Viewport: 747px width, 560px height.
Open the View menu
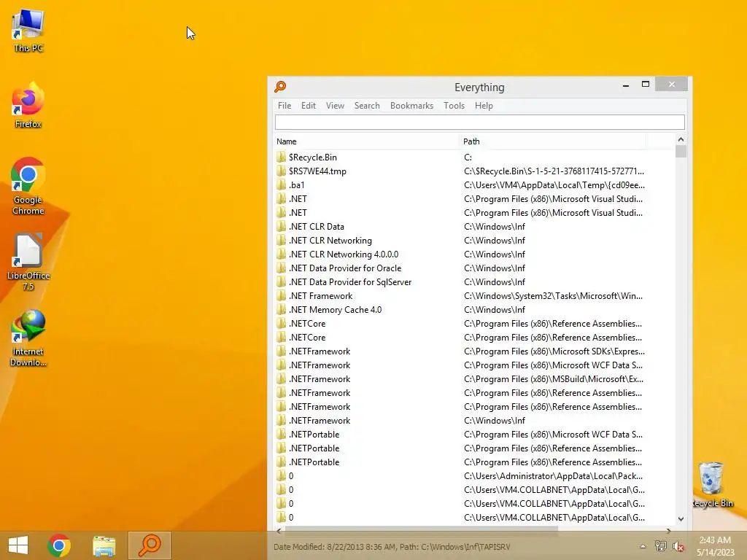click(335, 106)
